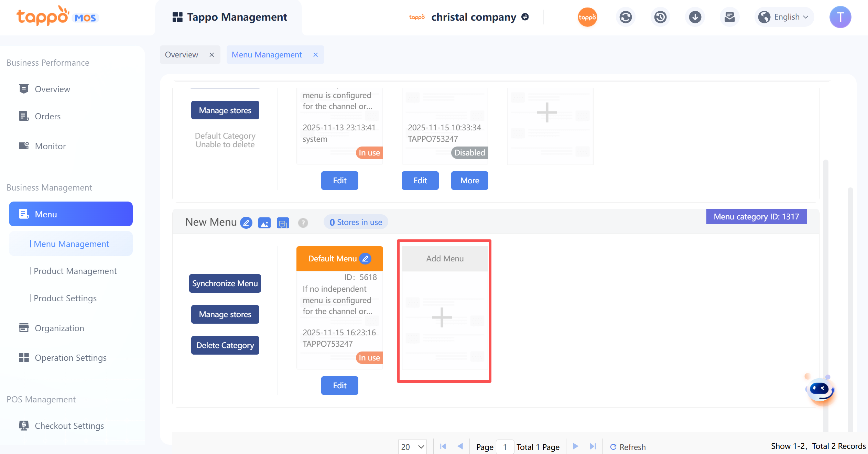
Task: Click the help question mark icon
Action: [x=303, y=223]
